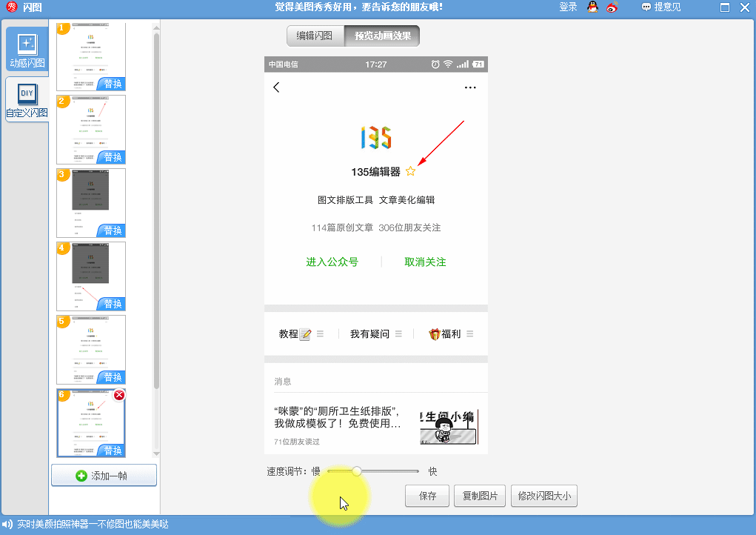Delete frame 6 with red X
This screenshot has height=535, width=756.
click(x=119, y=395)
